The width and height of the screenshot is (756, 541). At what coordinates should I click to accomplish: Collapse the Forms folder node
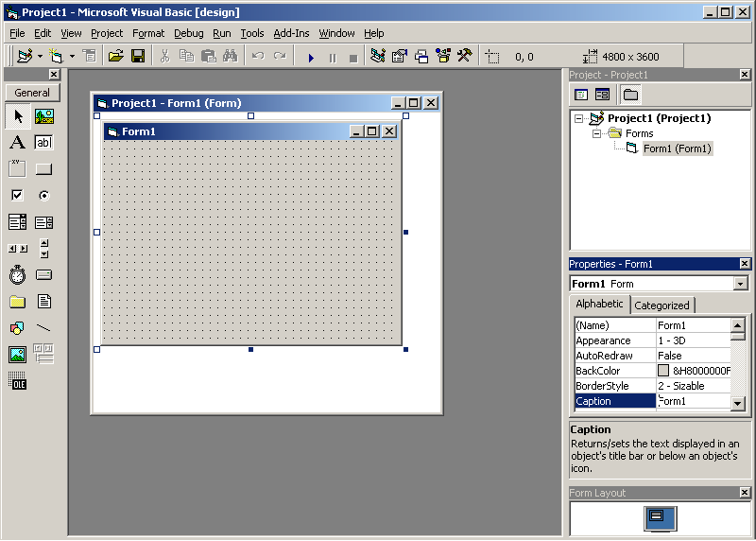click(x=596, y=133)
